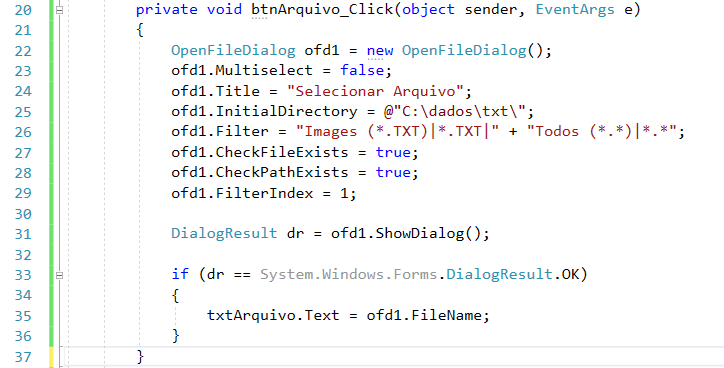Collapse the btnArquivo_Click method outline box
The width and height of the screenshot is (724, 368).
tap(60, 9)
